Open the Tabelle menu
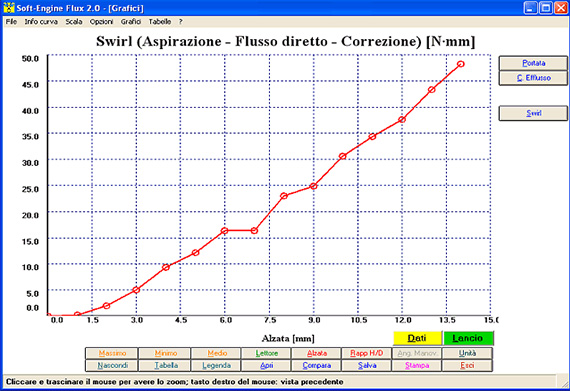570x391 pixels. [160, 22]
